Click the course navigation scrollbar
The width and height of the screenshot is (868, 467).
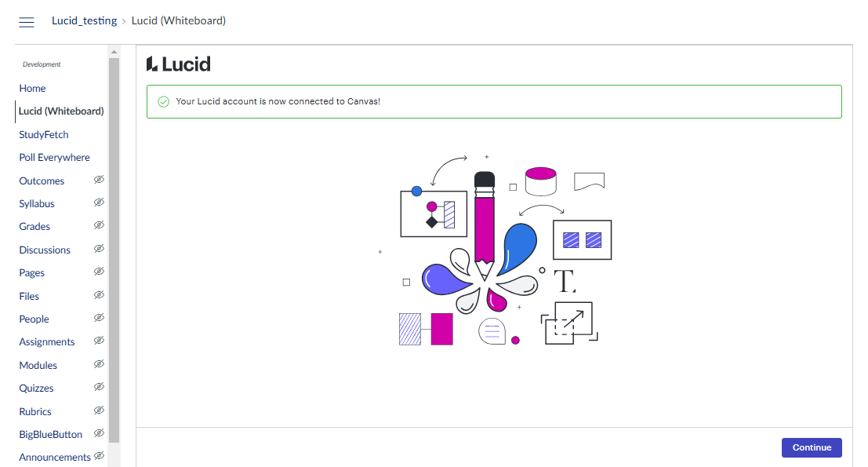(114, 250)
